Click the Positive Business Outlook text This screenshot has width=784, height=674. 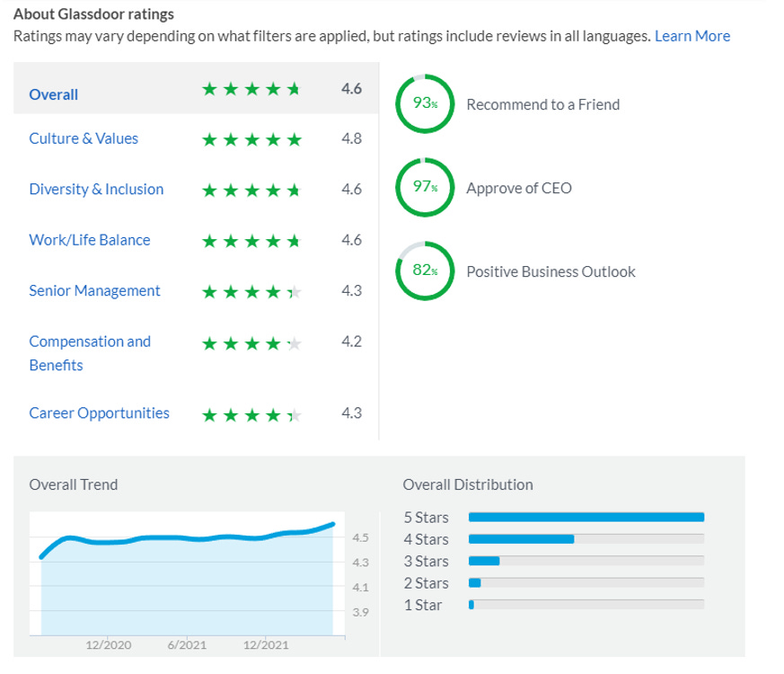pos(551,271)
